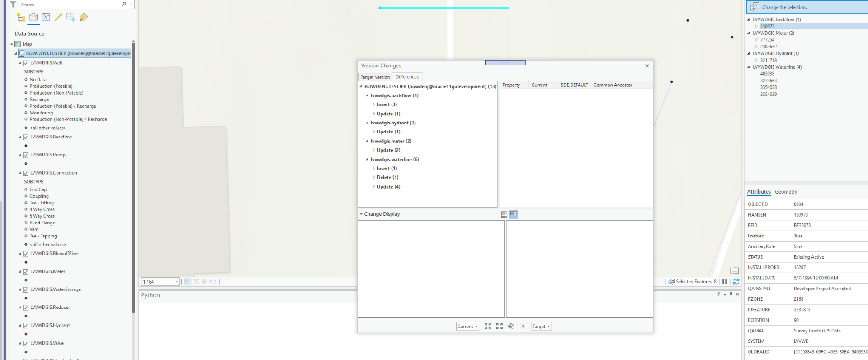Click the zoom-out arrows icon in Version Changes
Screen dimensions: 868x360
(x=500, y=326)
